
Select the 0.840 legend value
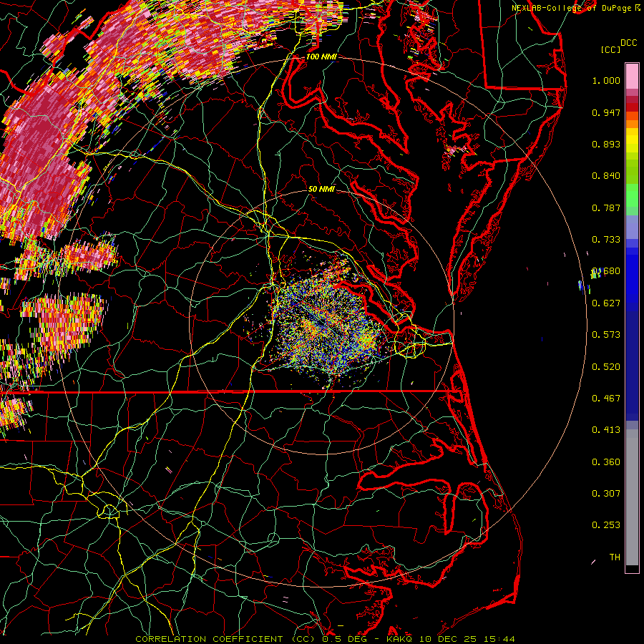[x=606, y=176]
